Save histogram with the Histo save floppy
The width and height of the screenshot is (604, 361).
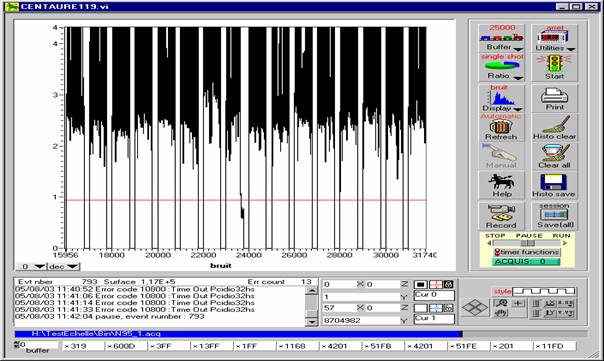(x=554, y=182)
